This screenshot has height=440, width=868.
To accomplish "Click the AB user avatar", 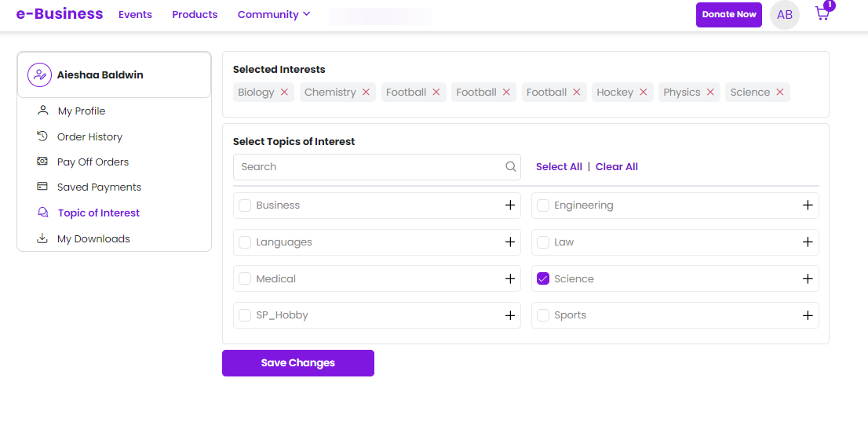I will coord(784,15).
